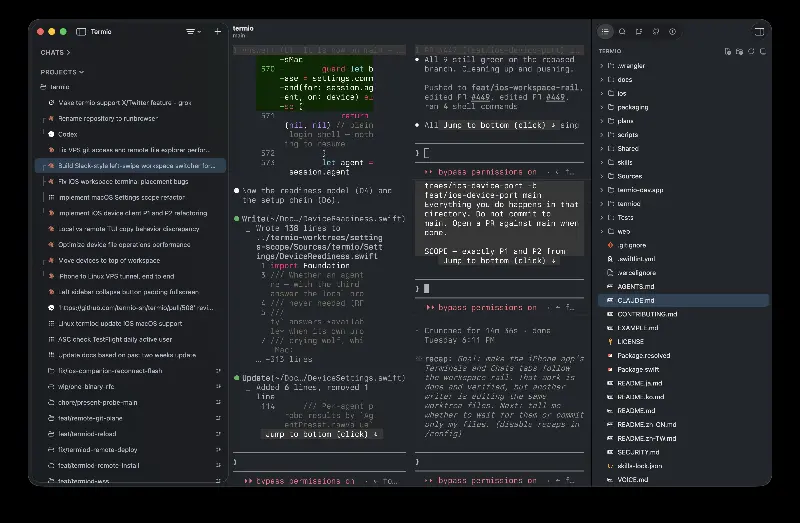The height and width of the screenshot is (523, 800).
Task: Select the file list view icon in right panel
Action: (x=605, y=32)
